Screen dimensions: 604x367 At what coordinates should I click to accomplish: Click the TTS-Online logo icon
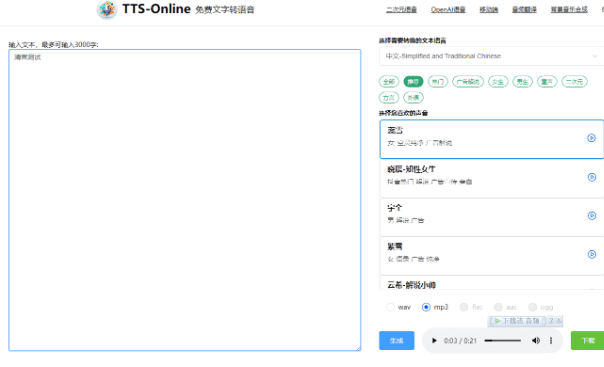pyautogui.click(x=107, y=10)
